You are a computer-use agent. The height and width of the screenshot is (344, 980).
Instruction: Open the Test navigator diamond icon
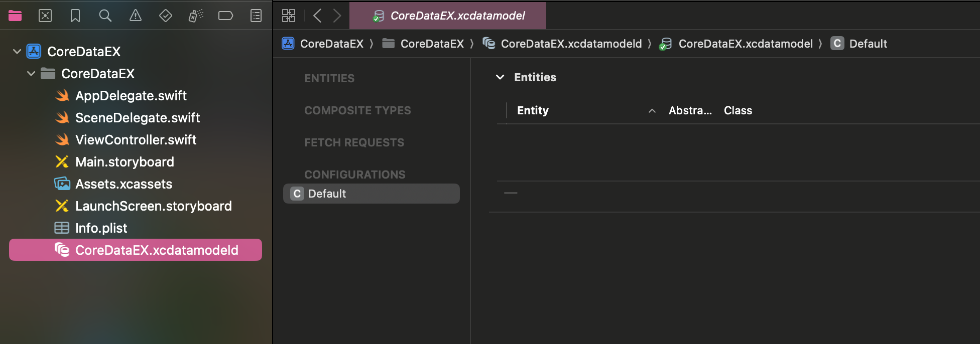[166, 16]
